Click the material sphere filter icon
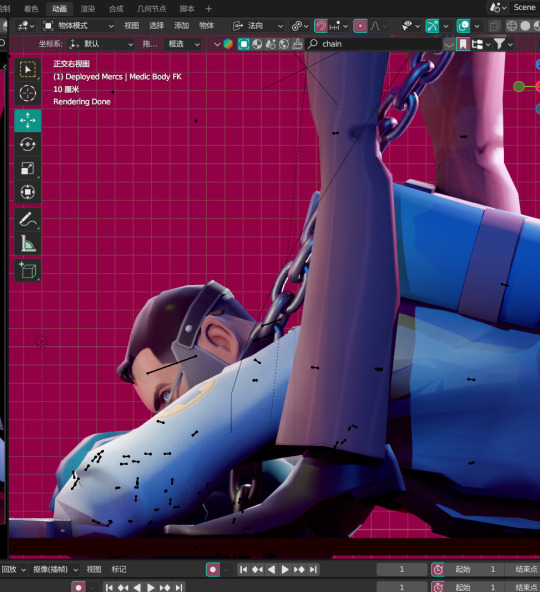The width and height of the screenshot is (540, 592). pos(257,44)
